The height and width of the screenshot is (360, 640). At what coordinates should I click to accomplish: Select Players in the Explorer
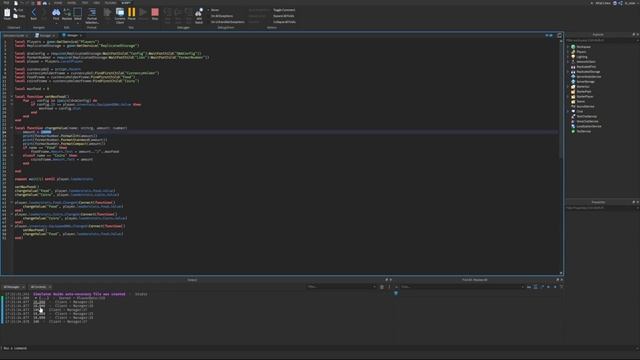(581, 52)
